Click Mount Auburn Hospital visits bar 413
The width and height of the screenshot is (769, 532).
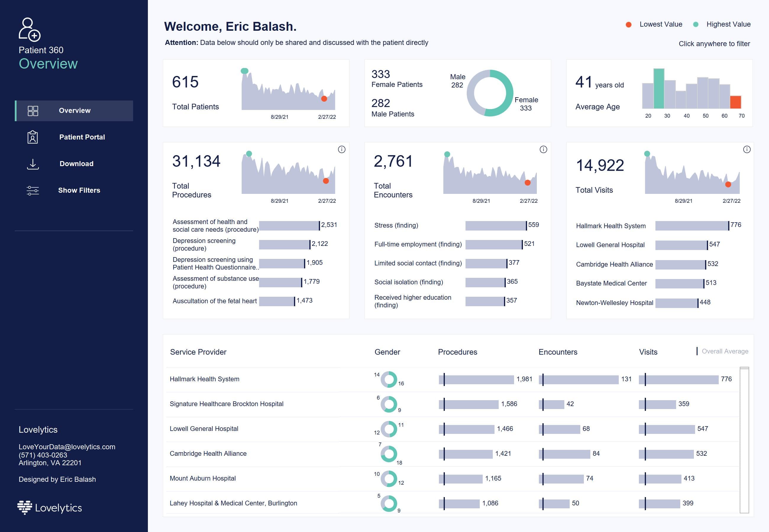(660, 479)
